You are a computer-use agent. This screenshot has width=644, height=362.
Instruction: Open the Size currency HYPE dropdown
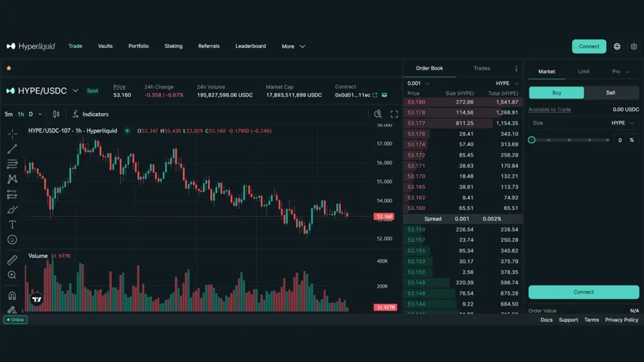(623, 123)
